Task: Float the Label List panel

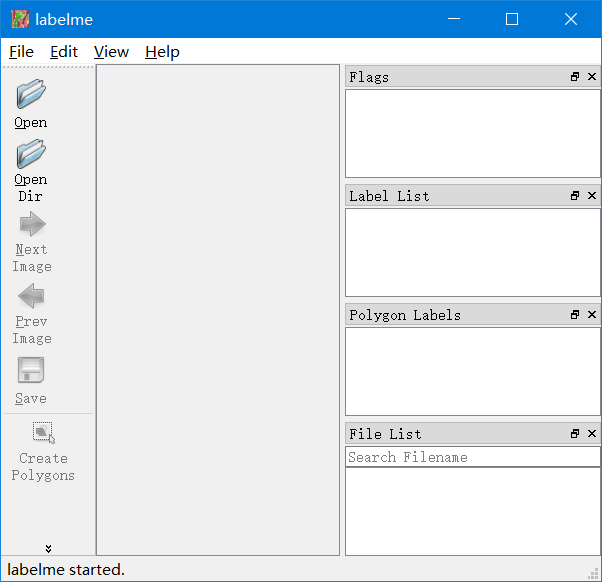Action: tap(575, 196)
